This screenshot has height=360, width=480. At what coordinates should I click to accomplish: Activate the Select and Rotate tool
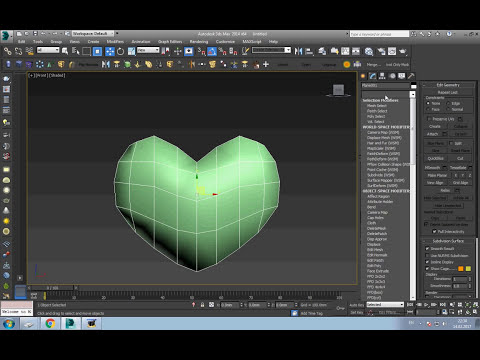tap(120, 51)
